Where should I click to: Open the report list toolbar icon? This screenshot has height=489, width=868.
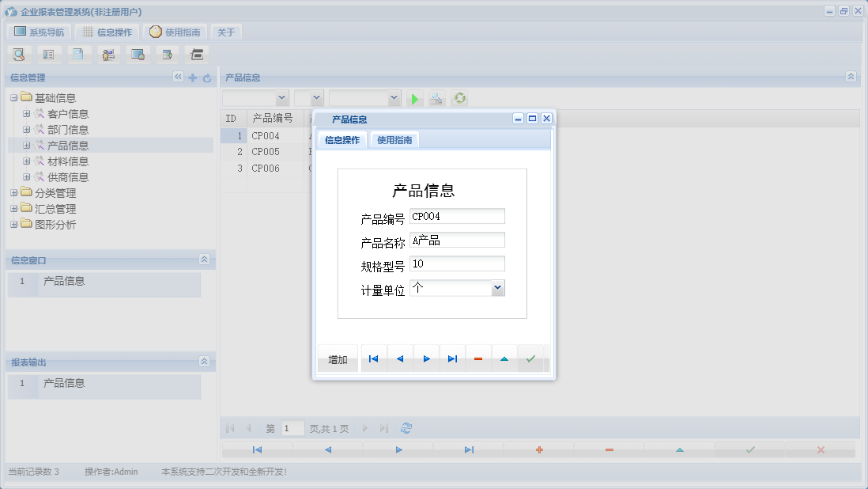click(x=48, y=54)
